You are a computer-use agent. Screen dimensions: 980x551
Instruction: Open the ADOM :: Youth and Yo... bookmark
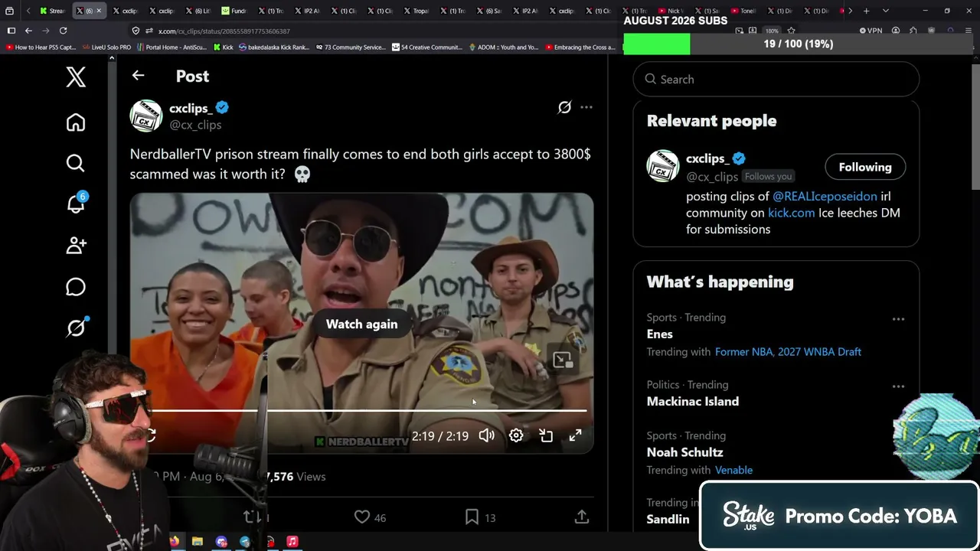tap(504, 47)
